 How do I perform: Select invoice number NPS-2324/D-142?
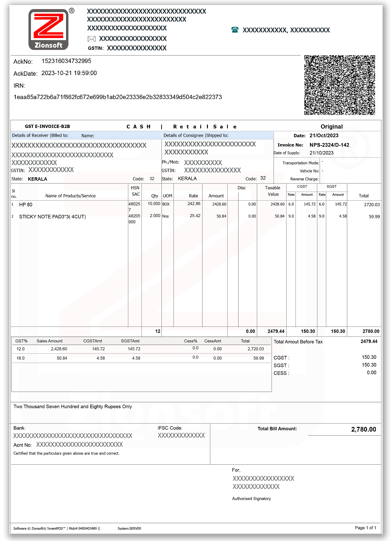[x=329, y=145]
